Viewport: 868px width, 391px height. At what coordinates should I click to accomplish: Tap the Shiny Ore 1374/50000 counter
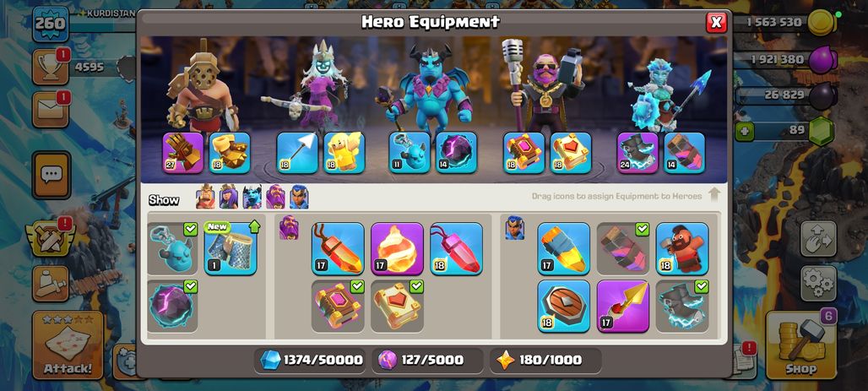point(312,361)
